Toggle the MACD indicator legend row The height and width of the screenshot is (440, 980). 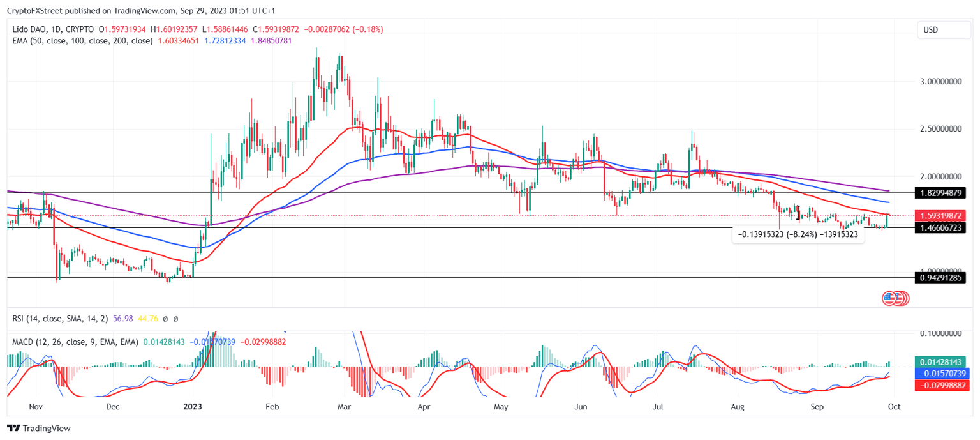pyautogui.click(x=77, y=342)
